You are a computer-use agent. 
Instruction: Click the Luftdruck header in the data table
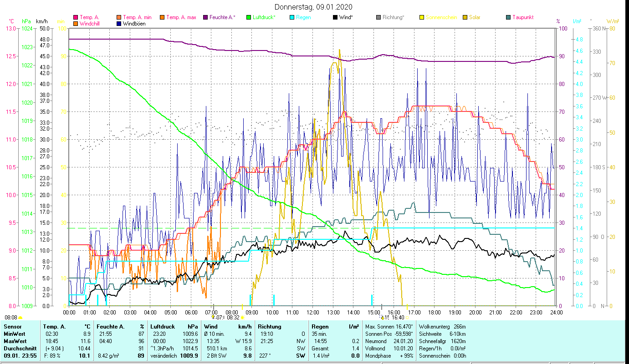(x=162, y=326)
